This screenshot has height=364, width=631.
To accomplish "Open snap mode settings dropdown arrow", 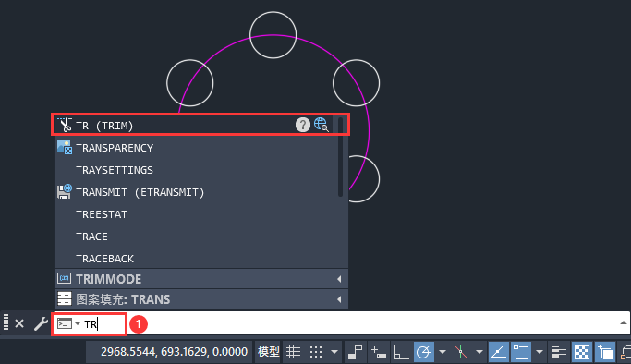I will [334, 352].
